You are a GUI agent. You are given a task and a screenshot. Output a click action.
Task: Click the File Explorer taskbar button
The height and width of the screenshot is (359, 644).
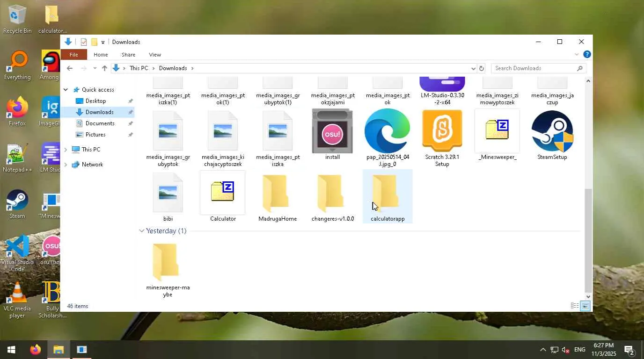(59, 350)
